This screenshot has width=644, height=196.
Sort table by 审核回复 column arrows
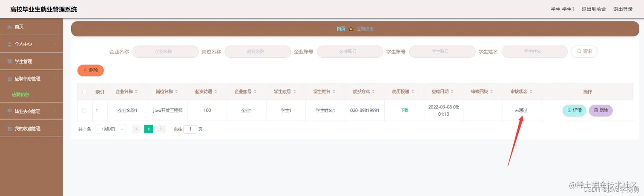point(492,92)
